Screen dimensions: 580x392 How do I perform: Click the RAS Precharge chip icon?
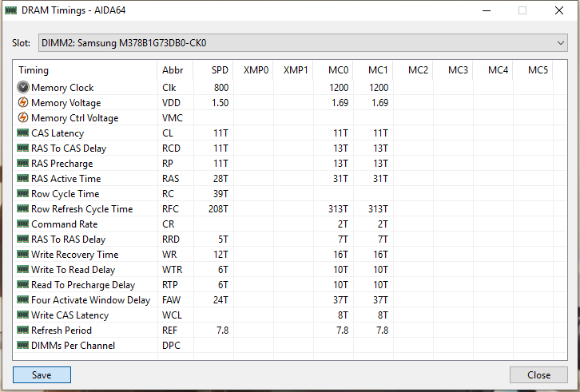[x=23, y=163]
